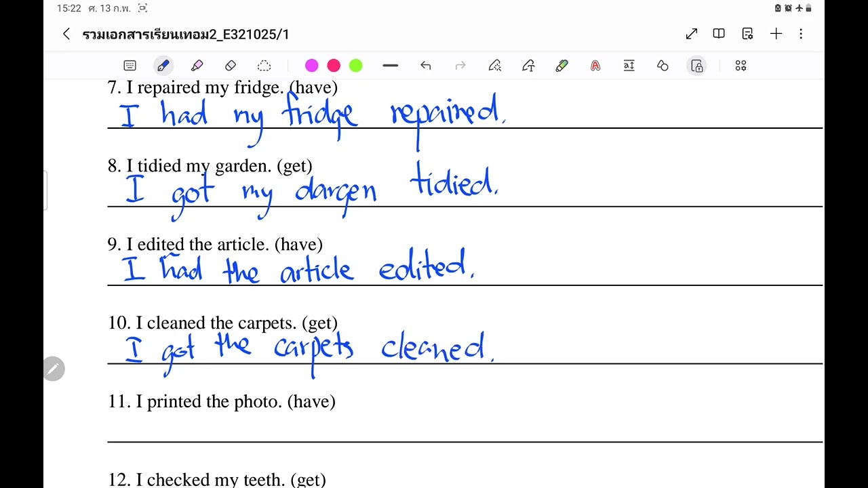Open the red letter A text tool

pyautogui.click(x=595, y=66)
